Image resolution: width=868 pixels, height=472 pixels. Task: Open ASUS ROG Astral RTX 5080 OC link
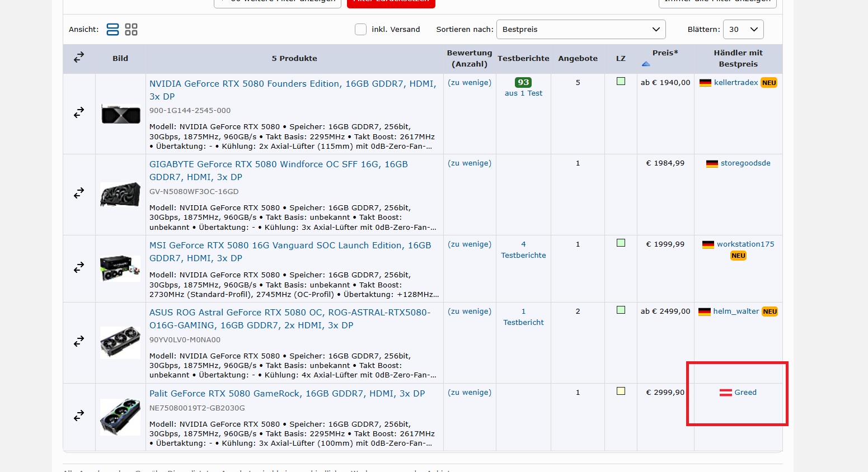point(290,319)
